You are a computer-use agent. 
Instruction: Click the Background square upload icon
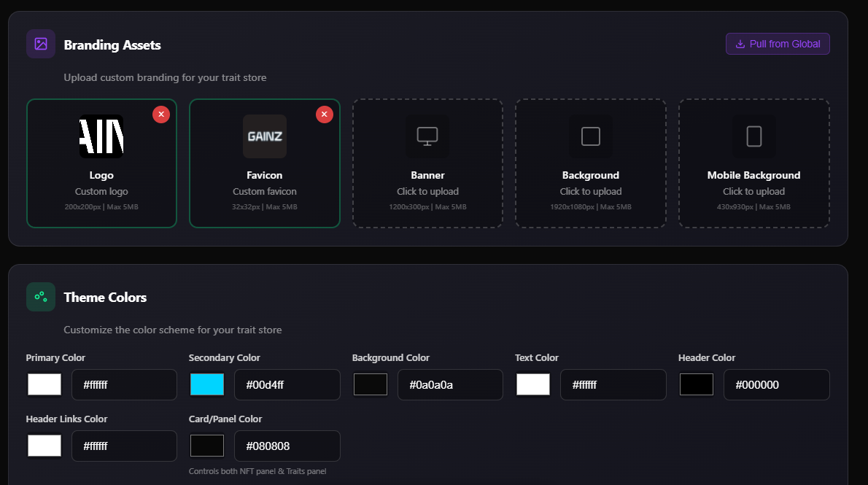tap(591, 136)
